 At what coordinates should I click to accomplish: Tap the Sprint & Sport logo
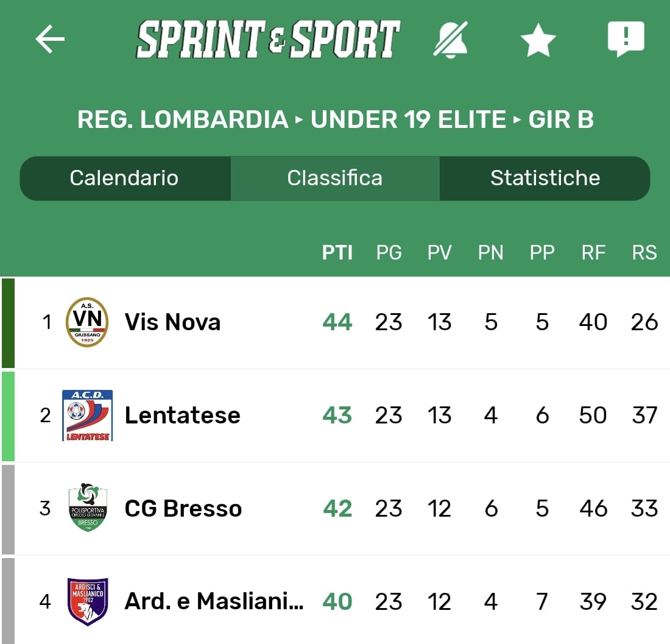tap(268, 40)
